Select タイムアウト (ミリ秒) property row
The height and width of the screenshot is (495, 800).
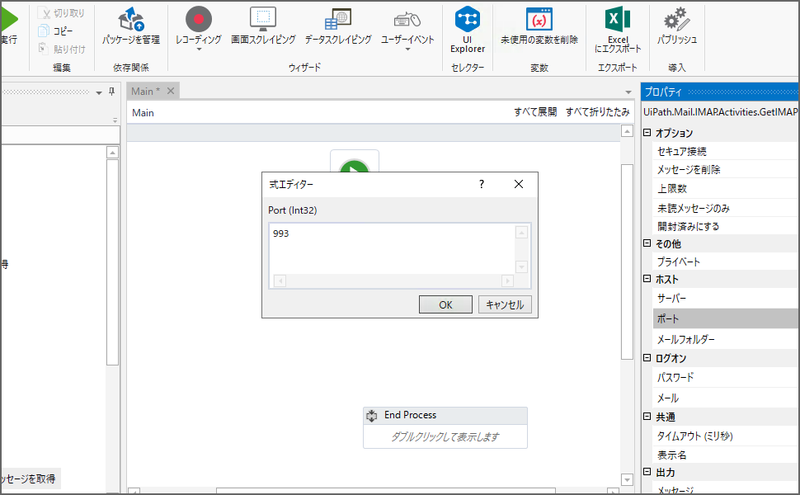pyautogui.click(x=725, y=436)
